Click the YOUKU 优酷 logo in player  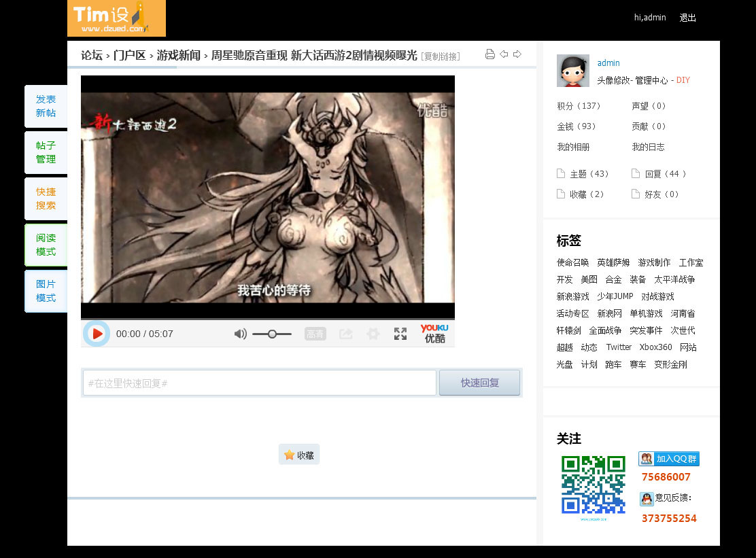point(434,334)
